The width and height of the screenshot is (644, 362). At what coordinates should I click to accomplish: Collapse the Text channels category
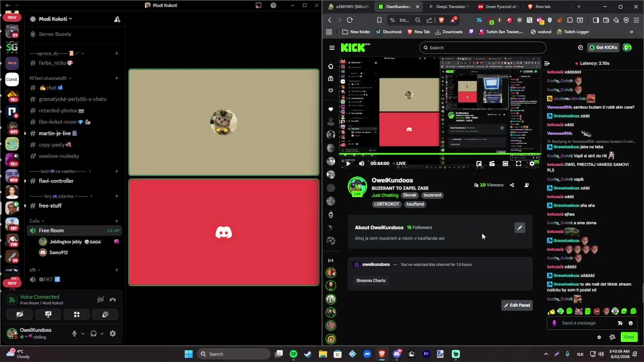[50, 78]
